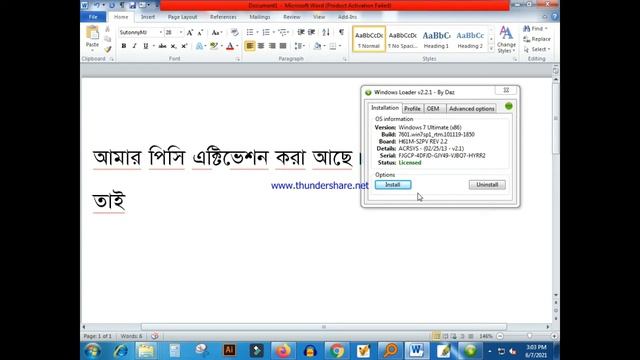Viewport: 640px width, 360px height.
Task: Apply the Heading 1 style
Action: point(436,40)
